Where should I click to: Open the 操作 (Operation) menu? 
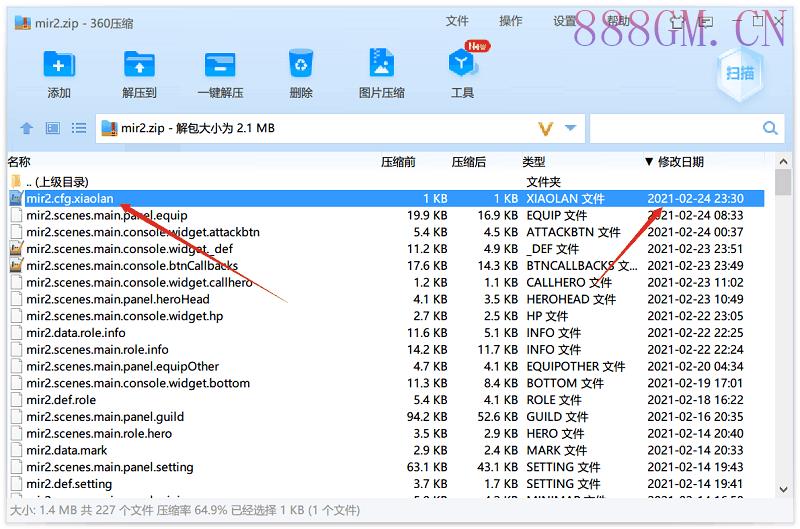point(510,21)
